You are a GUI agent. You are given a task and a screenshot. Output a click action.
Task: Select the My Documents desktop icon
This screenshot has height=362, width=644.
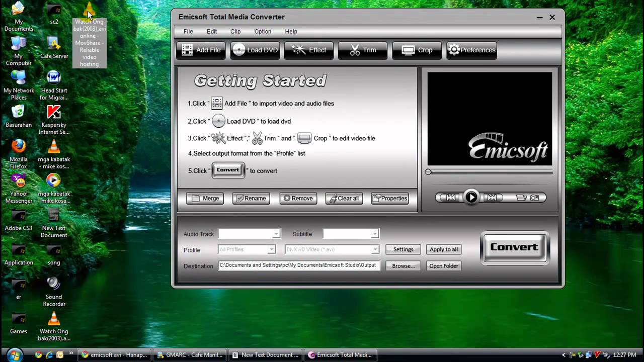(19, 17)
